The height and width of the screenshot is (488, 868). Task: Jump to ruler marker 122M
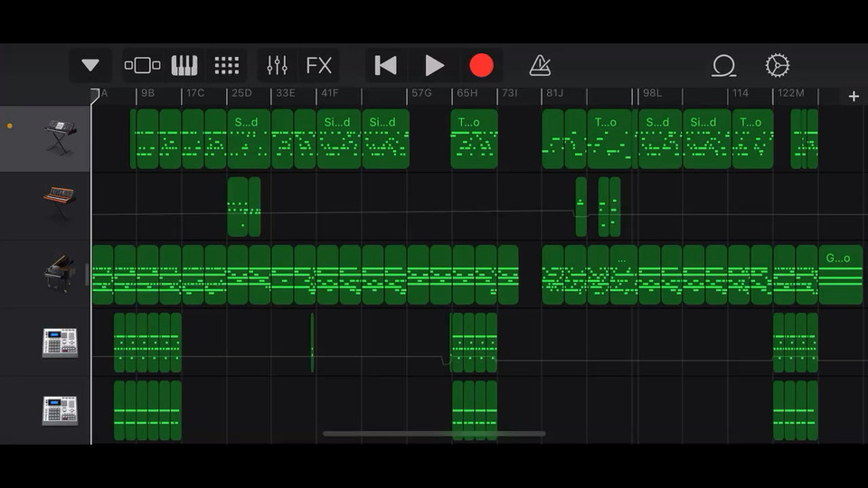click(790, 93)
